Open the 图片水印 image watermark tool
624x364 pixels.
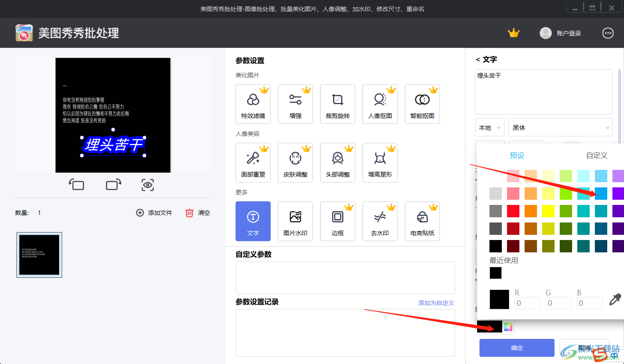coord(295,221)
